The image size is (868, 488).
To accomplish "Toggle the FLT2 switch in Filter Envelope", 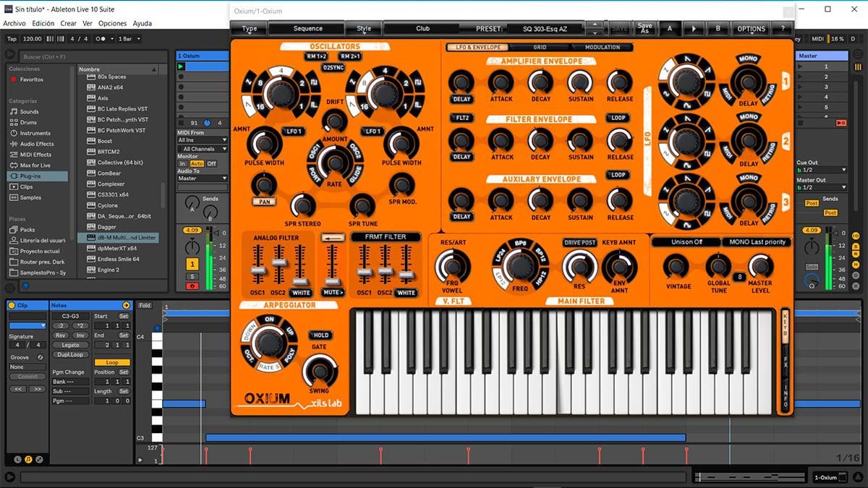I will point(461,118).
